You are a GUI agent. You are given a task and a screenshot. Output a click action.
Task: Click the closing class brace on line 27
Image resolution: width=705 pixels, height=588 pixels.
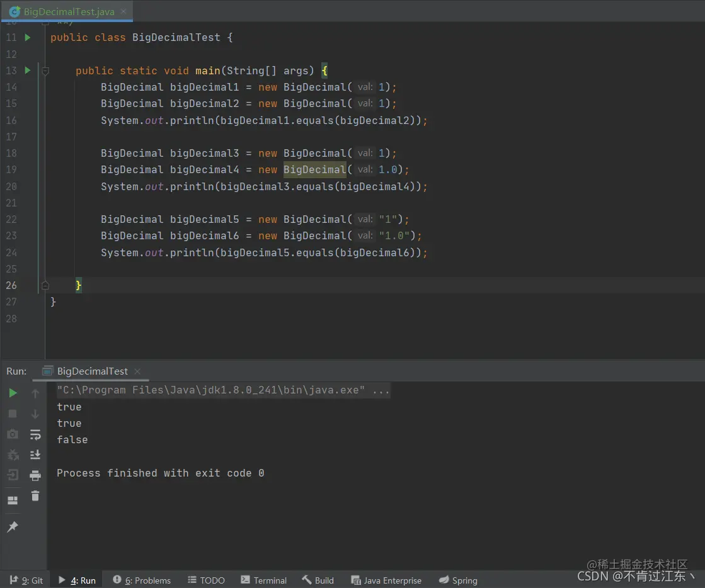[53, 302]
